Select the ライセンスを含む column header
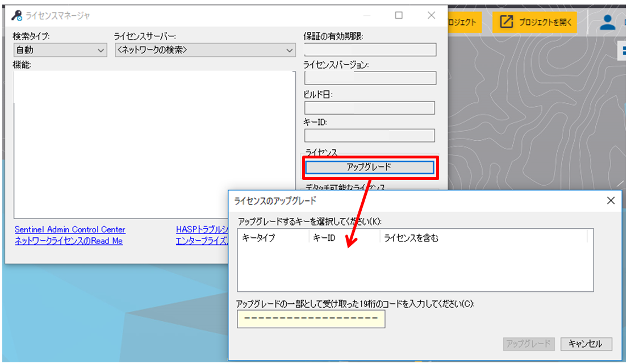 pos(411,238)
